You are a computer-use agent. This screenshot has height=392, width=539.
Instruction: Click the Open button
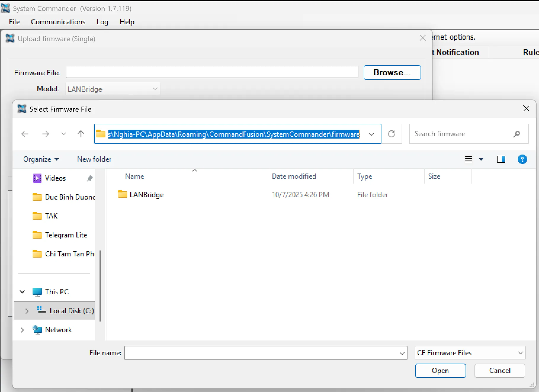440,371
